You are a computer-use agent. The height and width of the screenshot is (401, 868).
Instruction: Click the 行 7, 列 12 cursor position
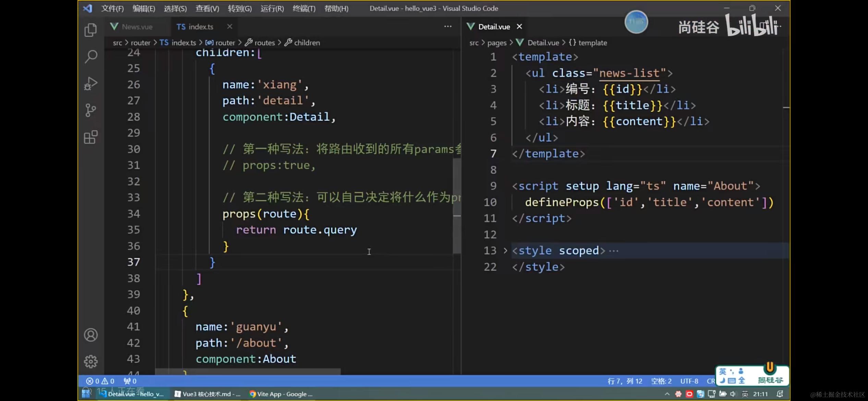(625, 381)
